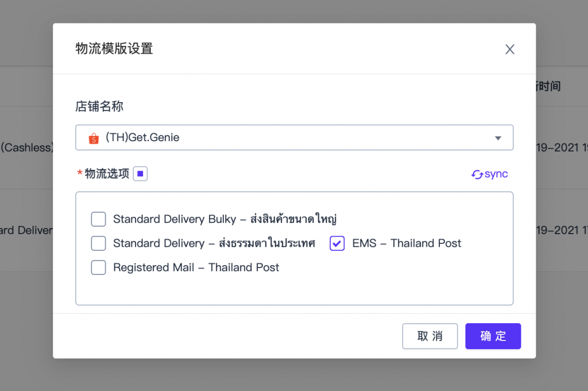This screenshot has width=588, height=391.
Task: Click the 确定 confirm button
Action: 493,336
